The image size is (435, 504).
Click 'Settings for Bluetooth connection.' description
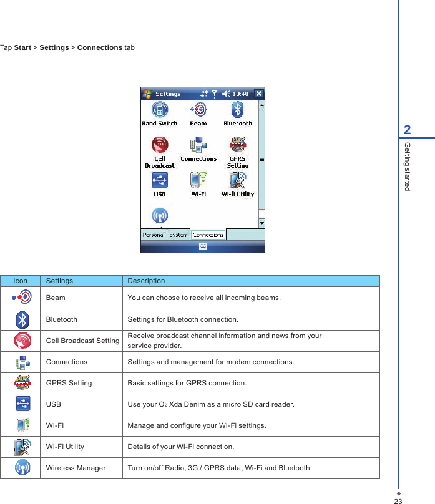(183, 319)
